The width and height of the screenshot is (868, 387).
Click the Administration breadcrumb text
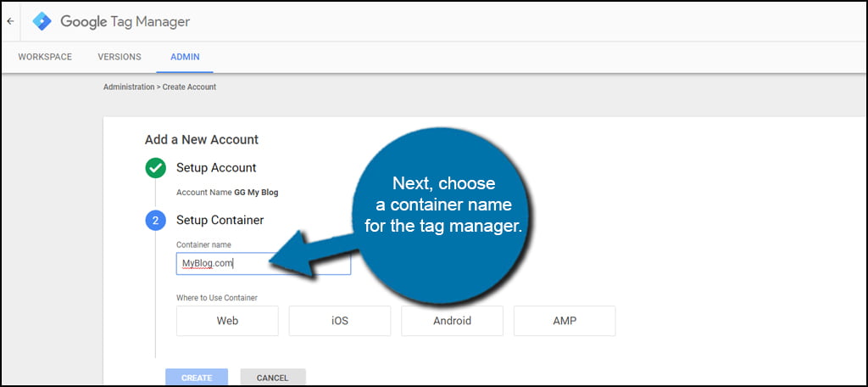pos(129,87)
